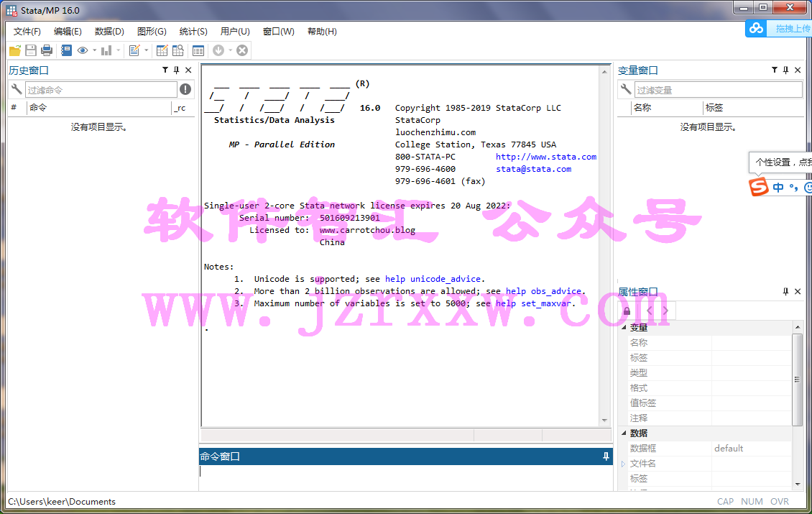Screen dimensions: 812x514
Task: Collapse the 数据 section in 属性窗口
Action: 624,433
